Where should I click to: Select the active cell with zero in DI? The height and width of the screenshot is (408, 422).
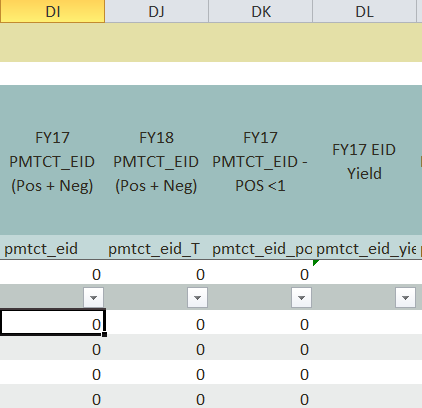52,323
